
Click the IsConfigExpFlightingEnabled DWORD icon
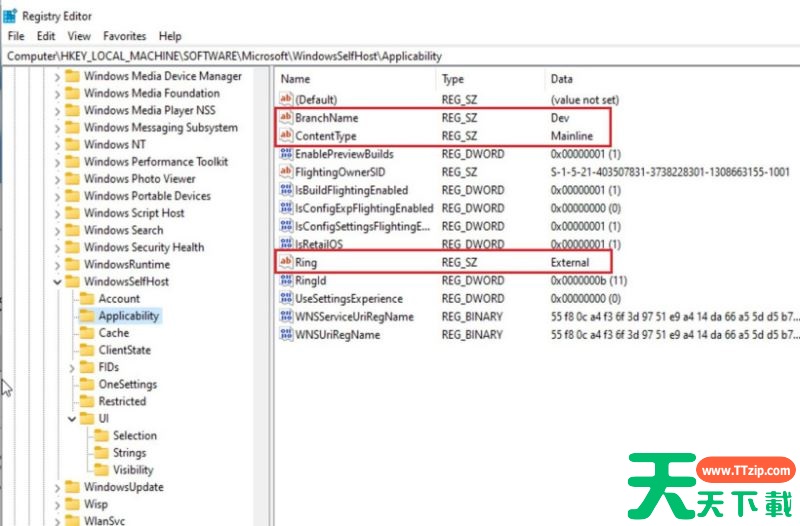286,208
